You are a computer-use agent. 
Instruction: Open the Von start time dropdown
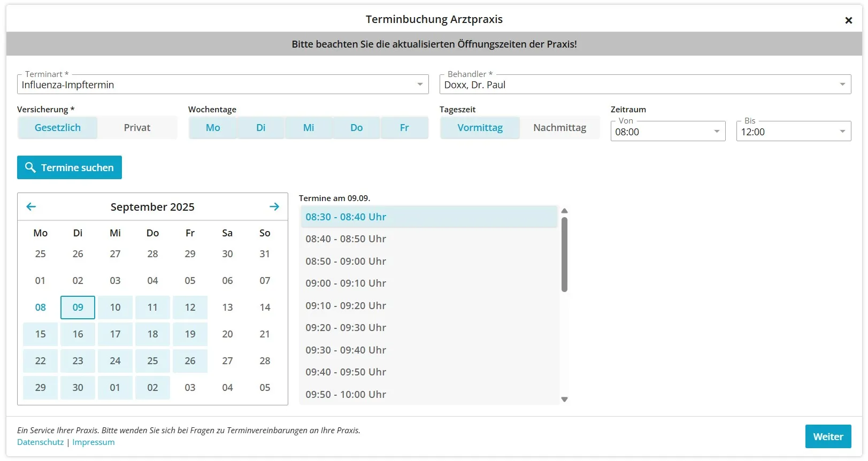pos(667,132)
